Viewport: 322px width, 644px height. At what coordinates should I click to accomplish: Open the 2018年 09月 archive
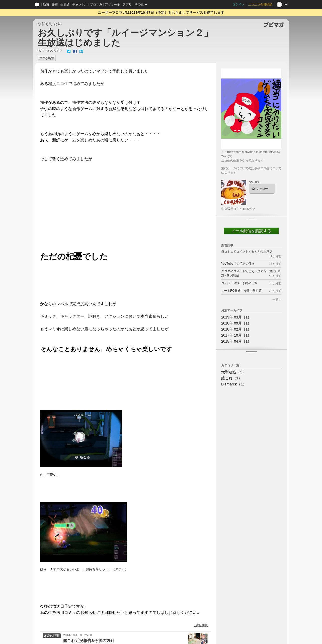pyautogui.click(x=236, y=323)
